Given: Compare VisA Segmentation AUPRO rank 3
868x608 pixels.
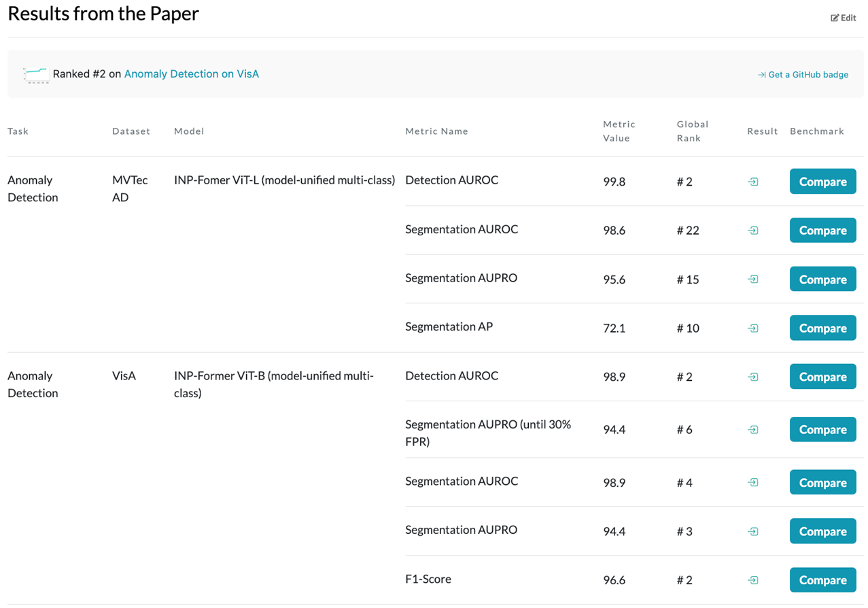Looking at the screenshot, I should 822,532.
